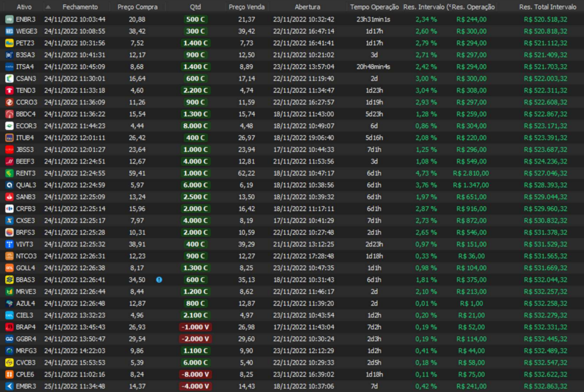
Task: Click the RENT3 green logo icon
Action: (x=9, y=173)
